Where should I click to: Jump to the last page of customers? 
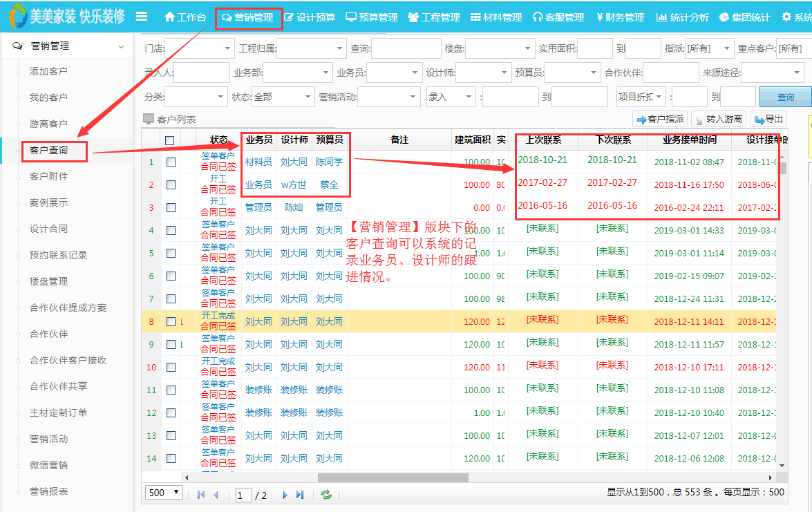[300, 494]
